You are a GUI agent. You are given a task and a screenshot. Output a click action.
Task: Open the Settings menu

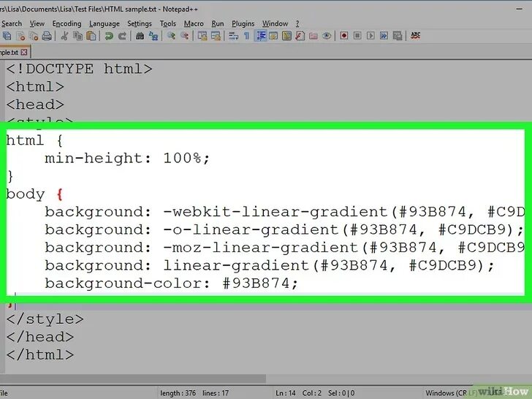tap(140, 23)
